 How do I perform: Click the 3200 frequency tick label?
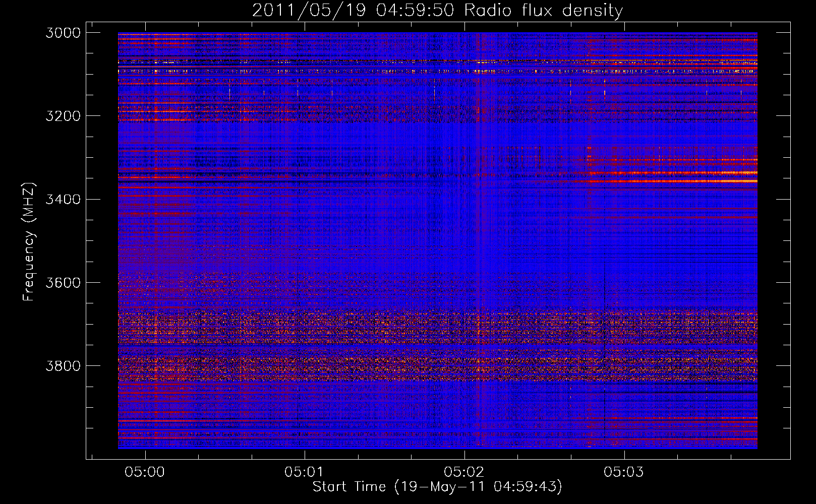point(63,116)
